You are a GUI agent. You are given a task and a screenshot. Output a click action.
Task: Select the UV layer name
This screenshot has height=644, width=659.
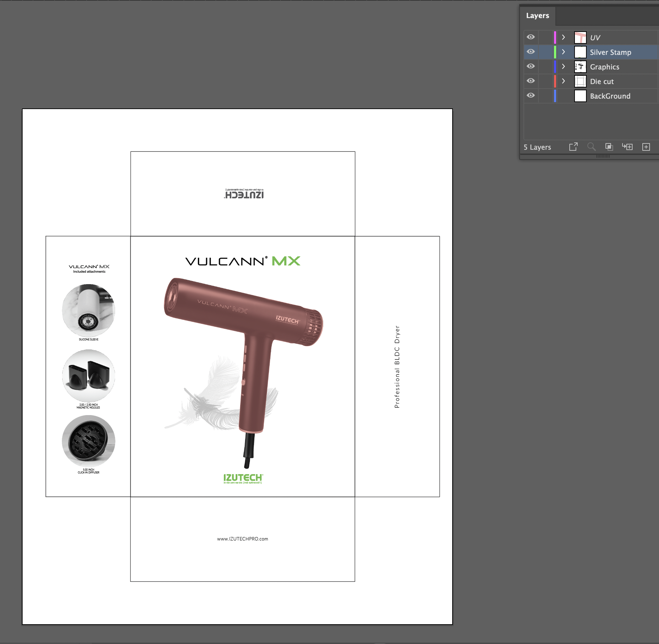point(595,38)
